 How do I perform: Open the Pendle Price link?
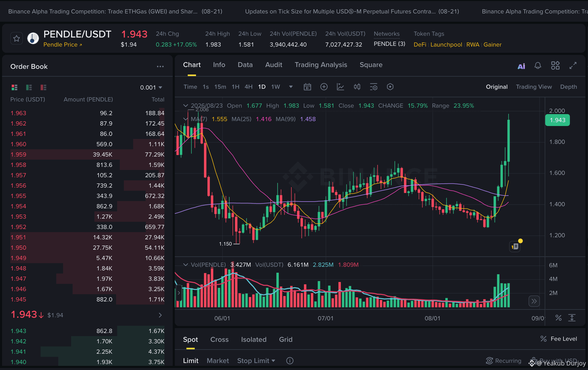click(x=63, y=45)
